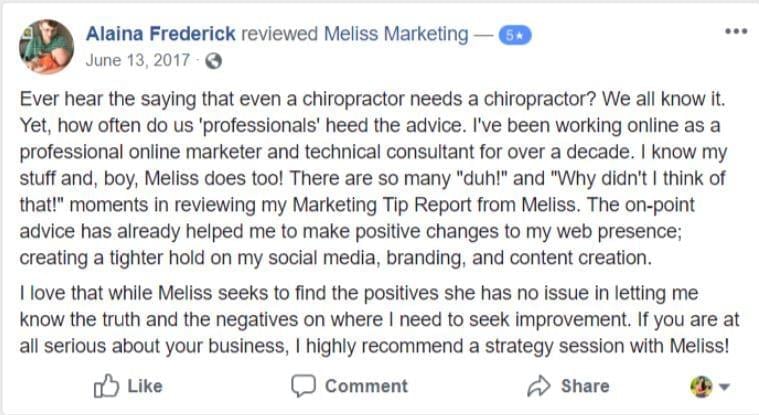The image size is (759, 415).
Task: Open the Meliss Marketing page link
Action: pyautogui.click(x=396, y=34)
